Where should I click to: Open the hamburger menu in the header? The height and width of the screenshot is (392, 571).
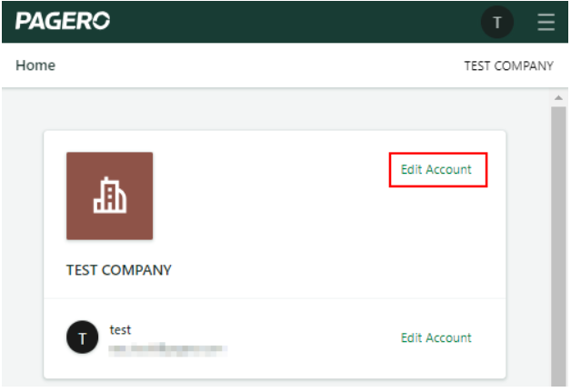(546, 22)
